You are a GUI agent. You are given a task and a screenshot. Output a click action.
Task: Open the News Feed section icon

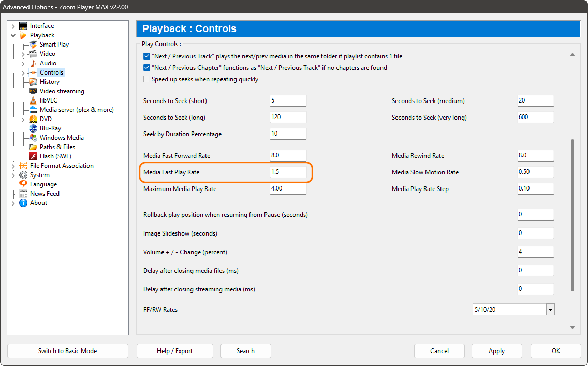click(24, 193)
